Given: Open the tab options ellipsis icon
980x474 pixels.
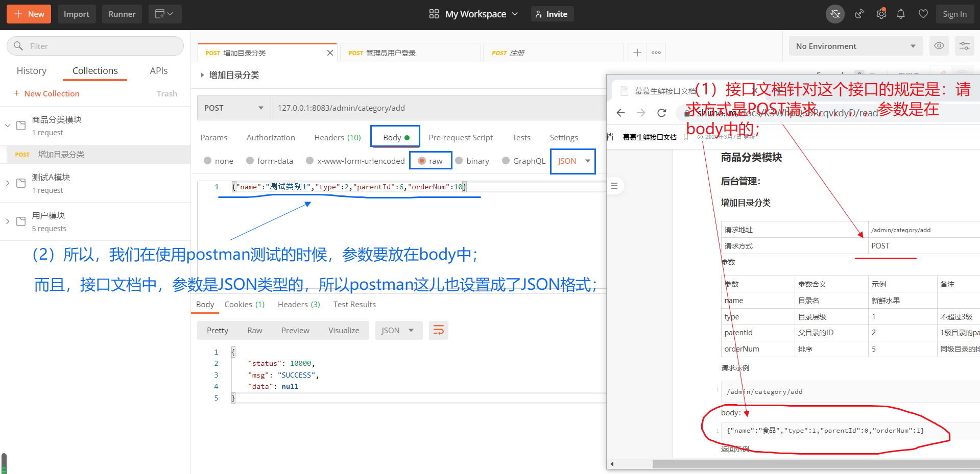Looking at the screenshot, I should [656, 52].
